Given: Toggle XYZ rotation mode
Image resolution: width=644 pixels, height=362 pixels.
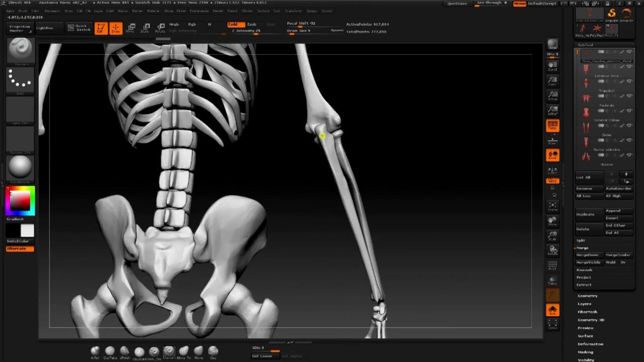Looking at the screenshot, I should click(552, 181).
